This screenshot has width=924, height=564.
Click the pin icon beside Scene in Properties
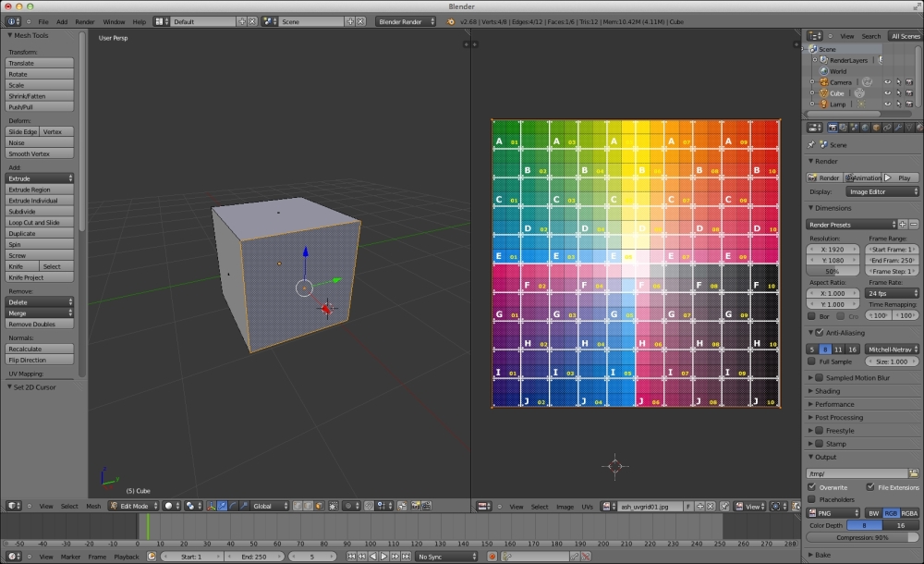pos(811,144)
